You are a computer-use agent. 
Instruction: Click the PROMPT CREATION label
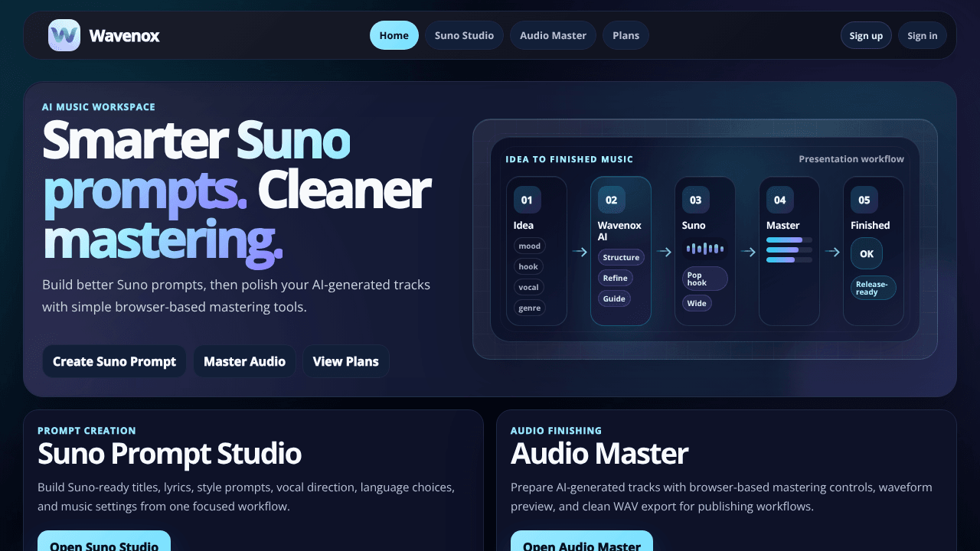pos(87,431)
